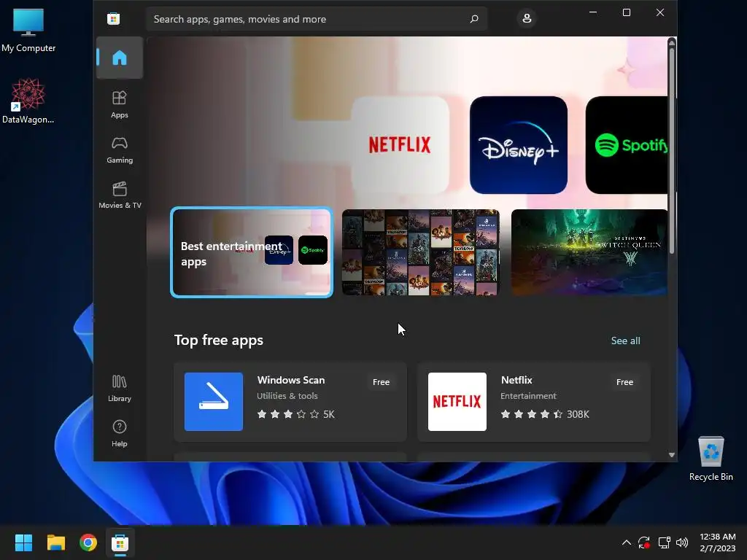
Task: Click the Entertainment category under Netflix
Action: tap(528, 396)
